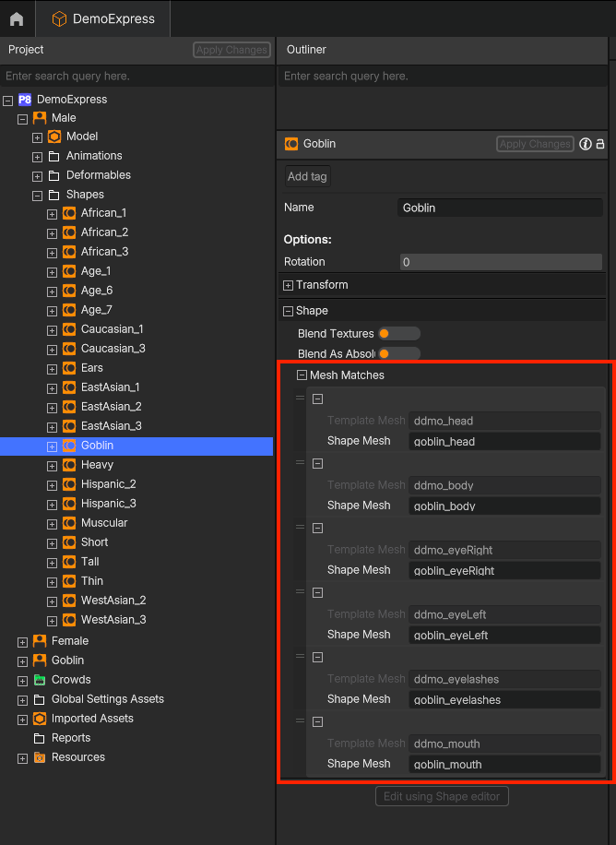Collapse the ddmo_mouth mesh match entry
Screen dimensions: 616x845
coord(318,721)
